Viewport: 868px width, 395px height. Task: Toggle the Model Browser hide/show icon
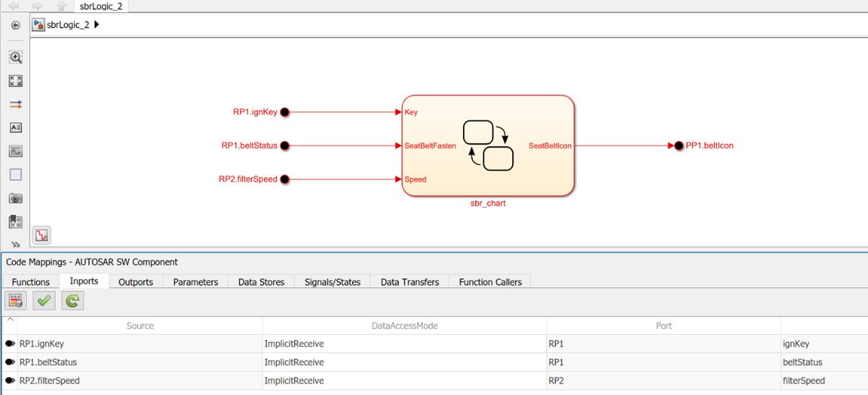(15, 221)
